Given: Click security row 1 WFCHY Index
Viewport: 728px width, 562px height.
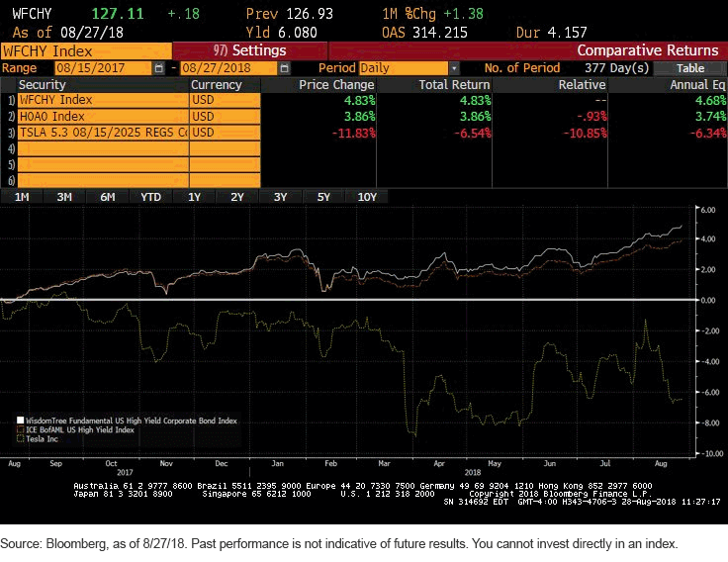Looking at the screenshot, I should 103,100.
